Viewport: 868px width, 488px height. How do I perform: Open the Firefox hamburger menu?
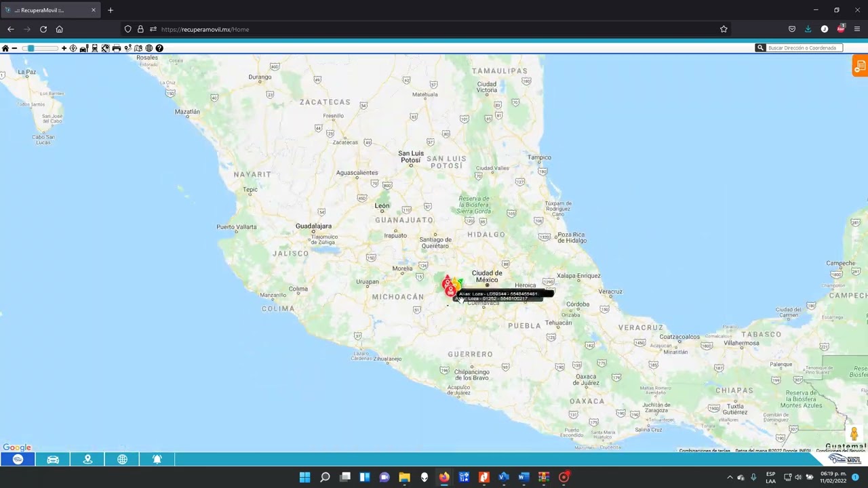click(x=857, y=29)
